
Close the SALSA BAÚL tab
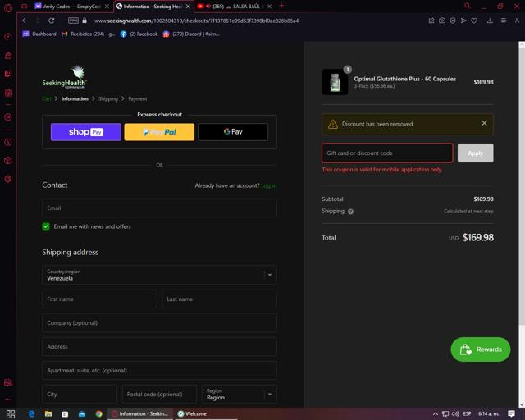coord(269,7)
